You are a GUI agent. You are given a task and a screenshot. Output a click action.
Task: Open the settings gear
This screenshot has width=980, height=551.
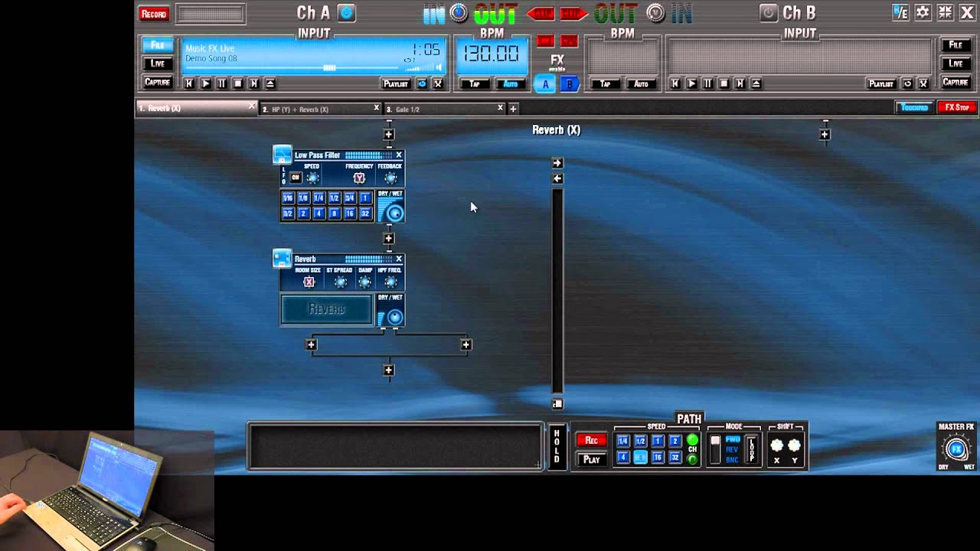(x=923, y=12)
